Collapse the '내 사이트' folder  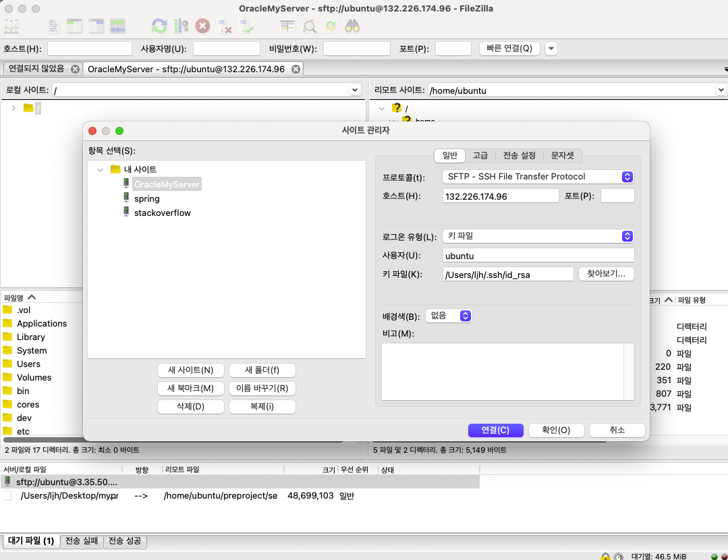[101, 169]
